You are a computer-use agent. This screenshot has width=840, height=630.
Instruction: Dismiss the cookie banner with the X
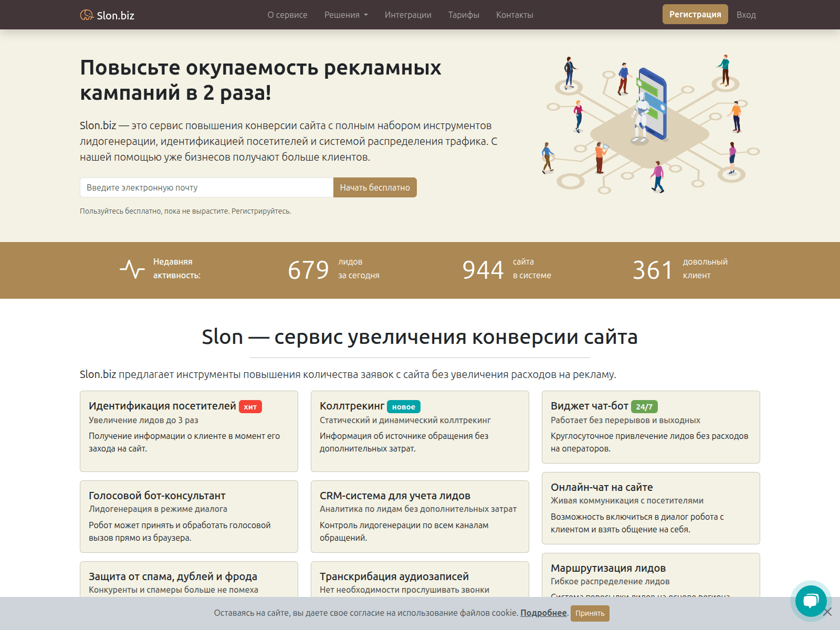tap(827, 613)
